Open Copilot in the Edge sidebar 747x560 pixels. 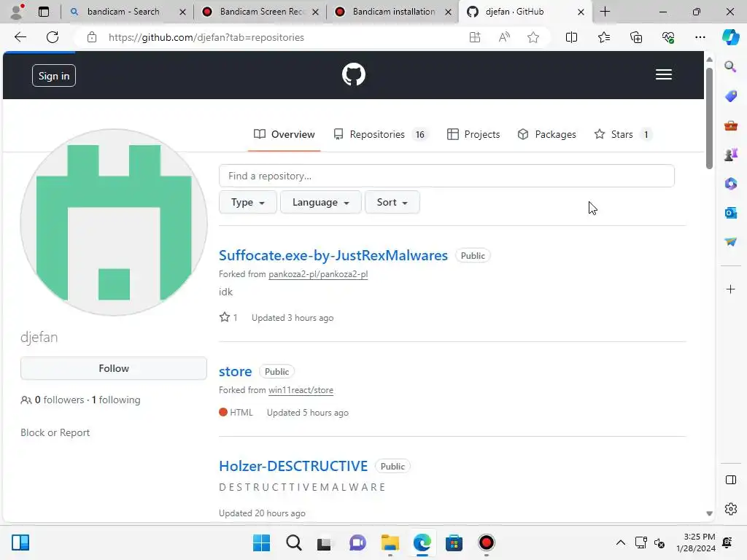tap(730, 37)
